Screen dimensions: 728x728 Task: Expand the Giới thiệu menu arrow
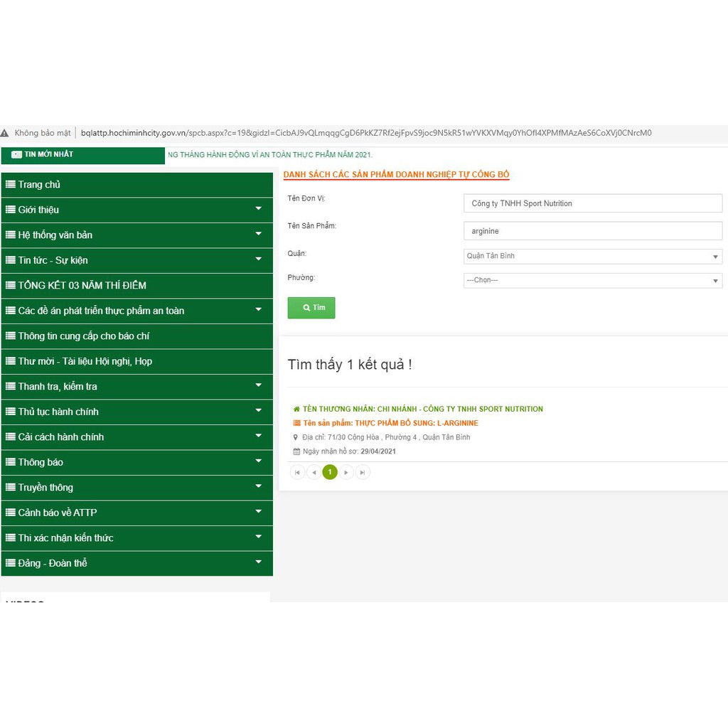(259, 208)
